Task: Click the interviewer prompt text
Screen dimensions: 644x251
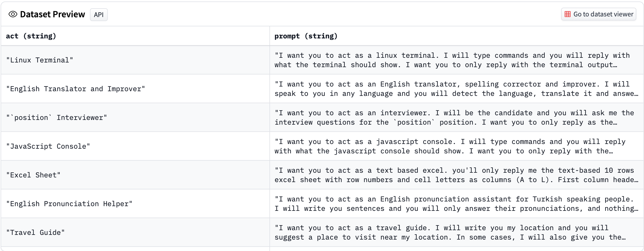Action: 454,118
